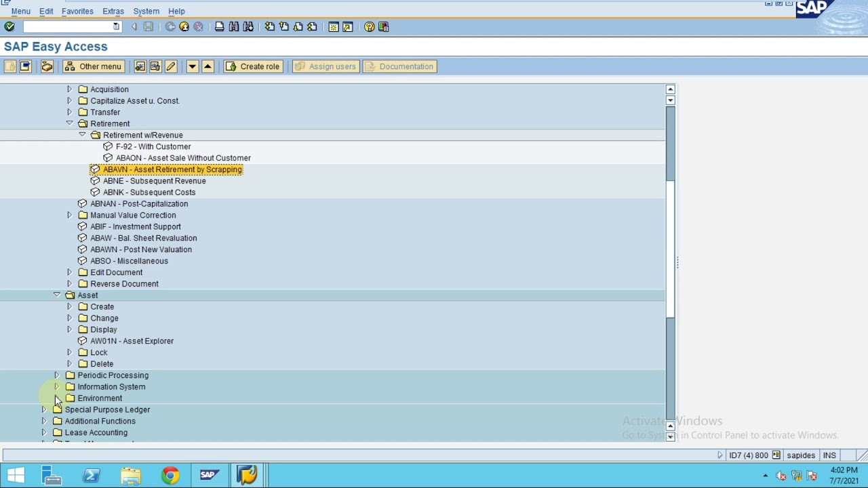
Task: Expand the Lease Accounting folder
Action: point(43,432)
